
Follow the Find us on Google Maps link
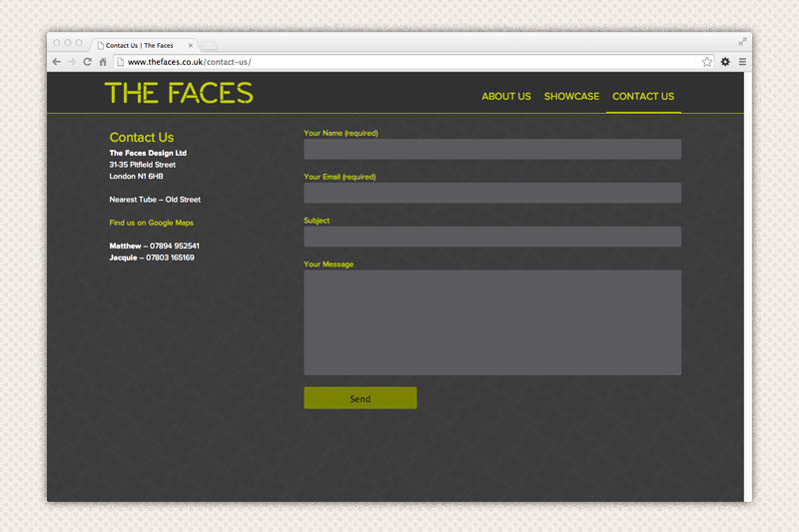click(x=152, y=223)
